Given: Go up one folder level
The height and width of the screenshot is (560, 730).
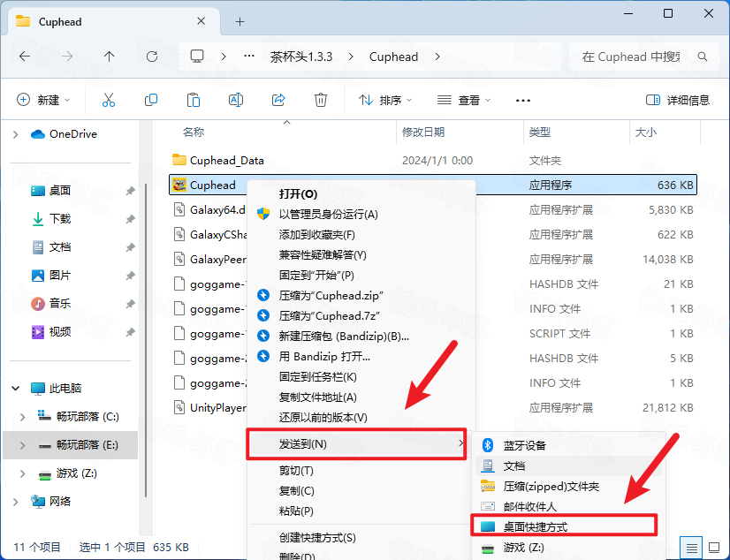Looking at the screenshot, I should (109, 57).
